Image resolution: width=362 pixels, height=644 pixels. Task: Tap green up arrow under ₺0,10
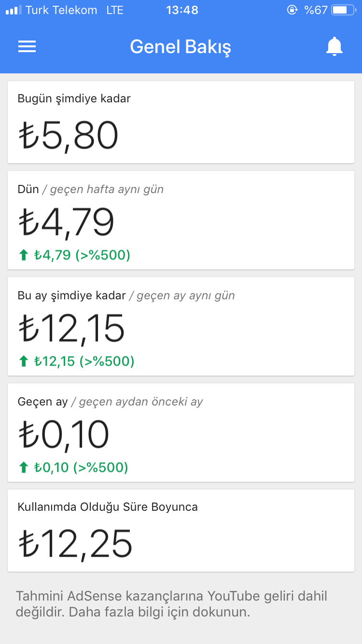click(x=24, y=467)
